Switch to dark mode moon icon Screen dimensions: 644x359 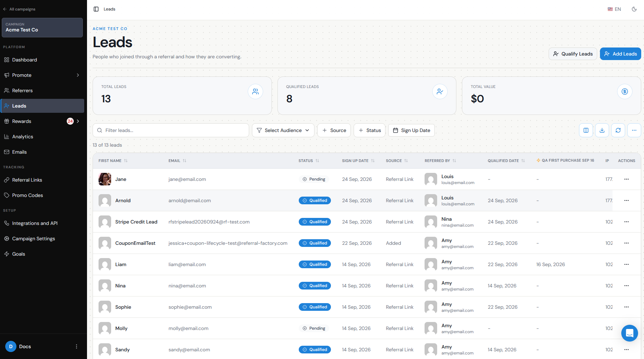[634, 9]
